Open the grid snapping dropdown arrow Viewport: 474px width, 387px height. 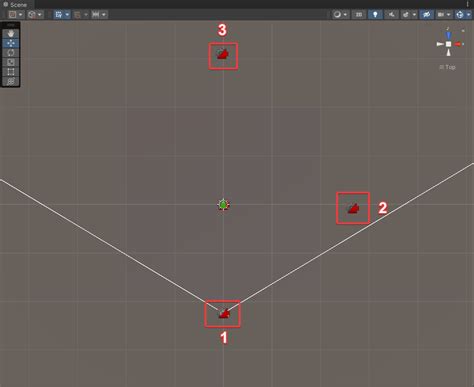(86, 15)
